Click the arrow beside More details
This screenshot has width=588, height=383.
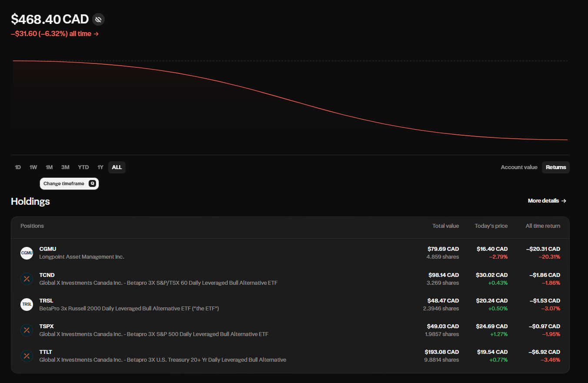point(564,201)
